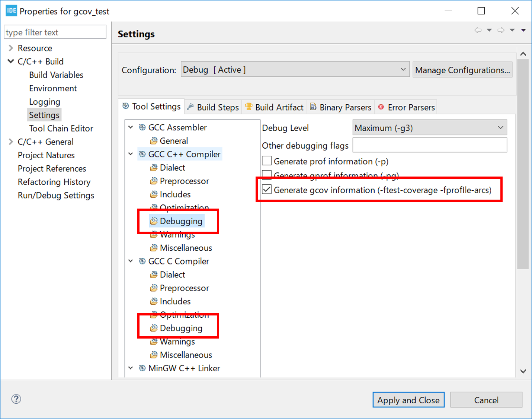This screenshot has height=419, width=532.
Task: Click the MinGW C++ Linker icon
Action: (142, 368)
